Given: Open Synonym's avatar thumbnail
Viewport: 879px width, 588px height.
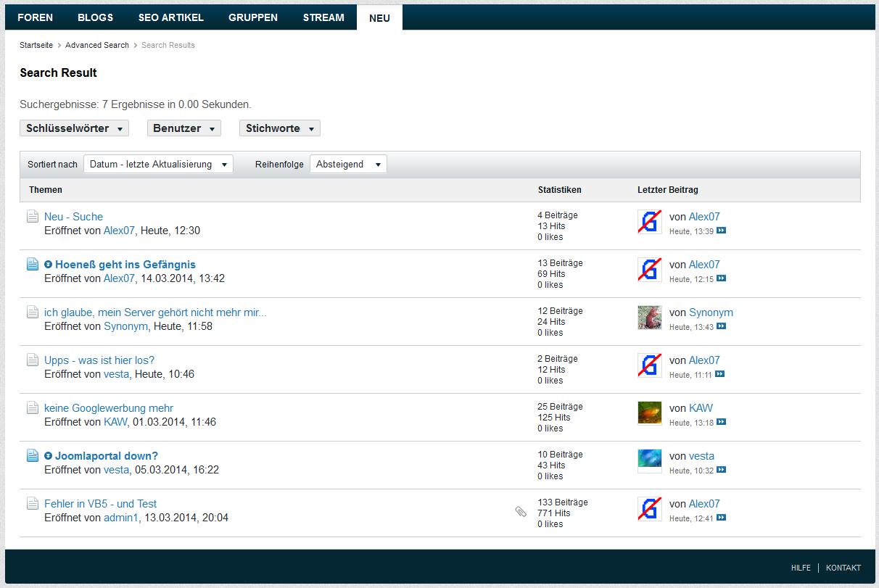Looking at the screenshot, I should (x=649, y=318).
